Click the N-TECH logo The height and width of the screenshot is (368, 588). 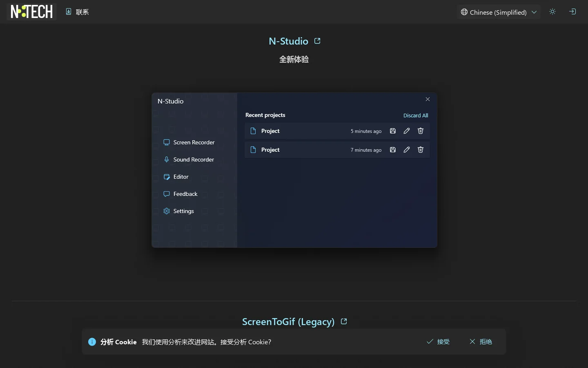pyautogui.click(x=31, y=12)
